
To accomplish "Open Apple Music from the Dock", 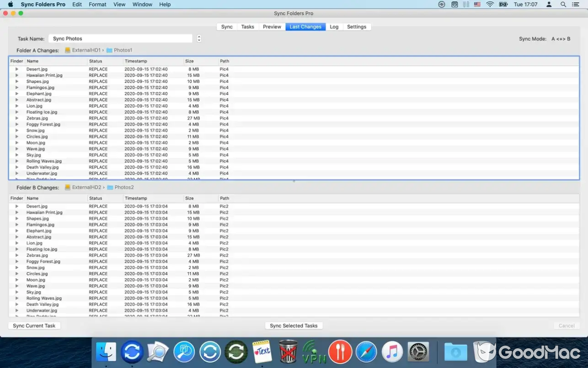I will [x=392, y=352].
